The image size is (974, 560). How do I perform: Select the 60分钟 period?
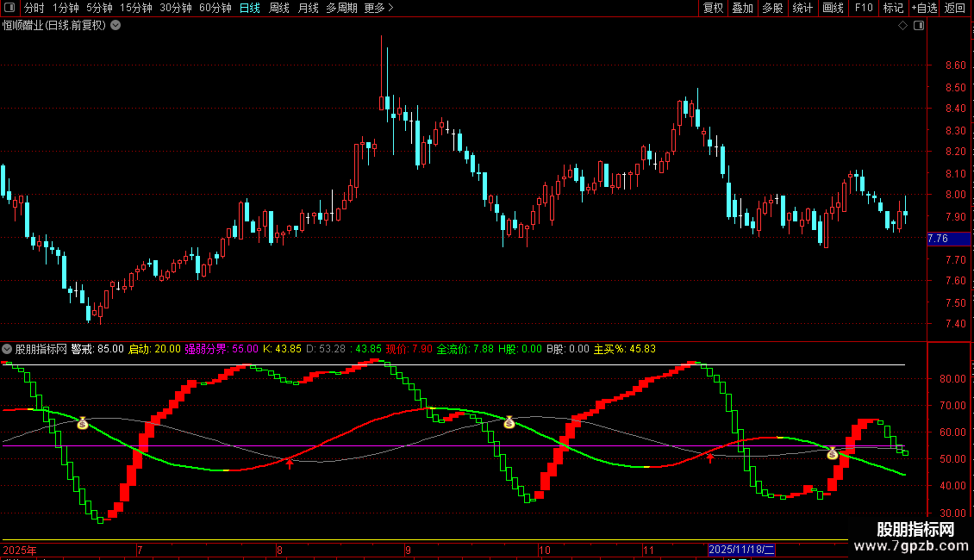click(215, 8)
